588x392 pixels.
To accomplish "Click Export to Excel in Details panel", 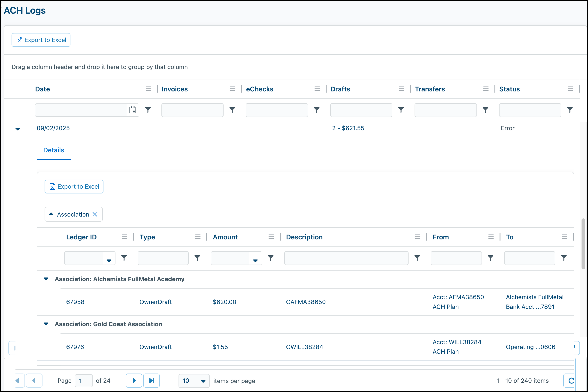I will click(x=74, y=187).
